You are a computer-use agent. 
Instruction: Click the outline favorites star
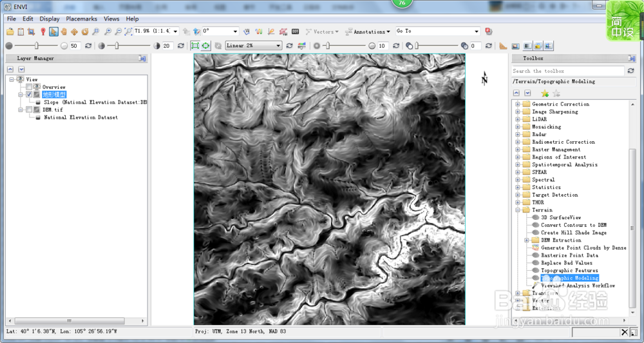(x=556, y=93)
